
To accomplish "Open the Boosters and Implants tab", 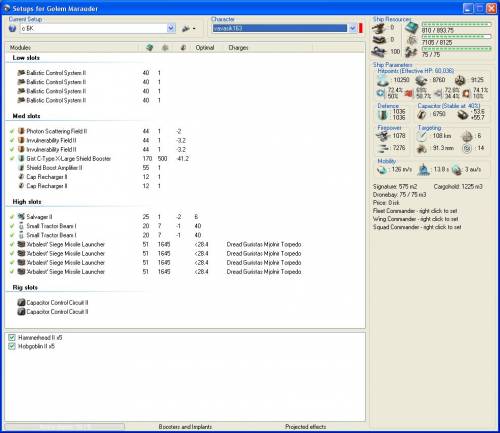I will point(185,427).
